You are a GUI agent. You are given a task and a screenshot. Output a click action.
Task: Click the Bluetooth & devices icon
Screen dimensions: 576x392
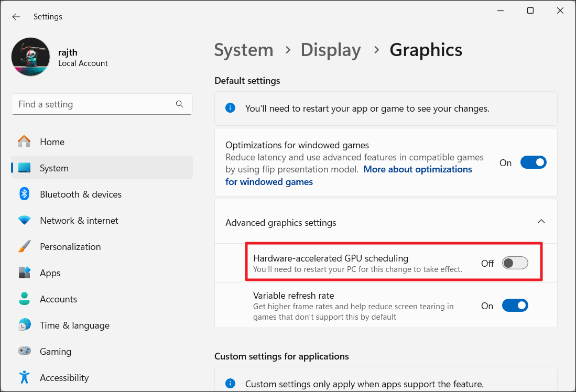[24, 194]
